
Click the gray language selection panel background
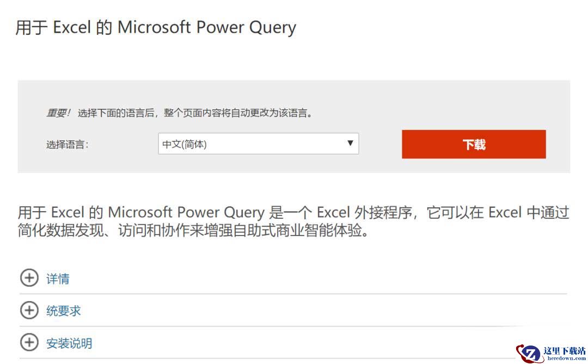[293, 94]
